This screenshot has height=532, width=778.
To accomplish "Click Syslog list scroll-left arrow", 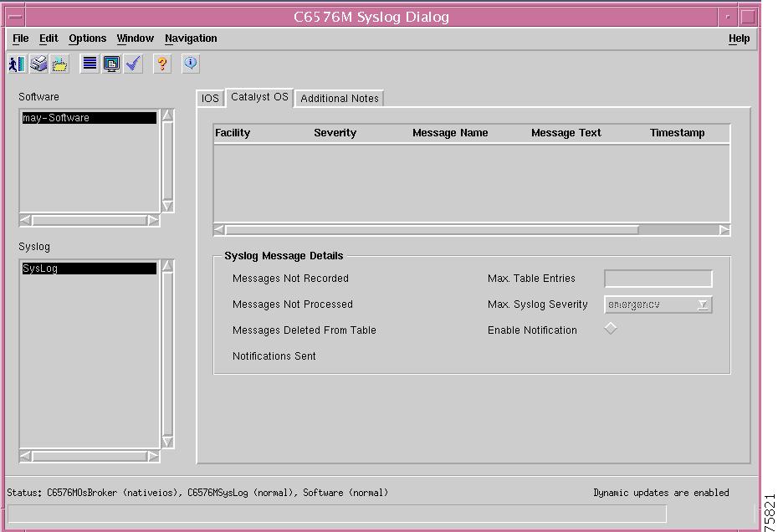I will pos(26,456).
